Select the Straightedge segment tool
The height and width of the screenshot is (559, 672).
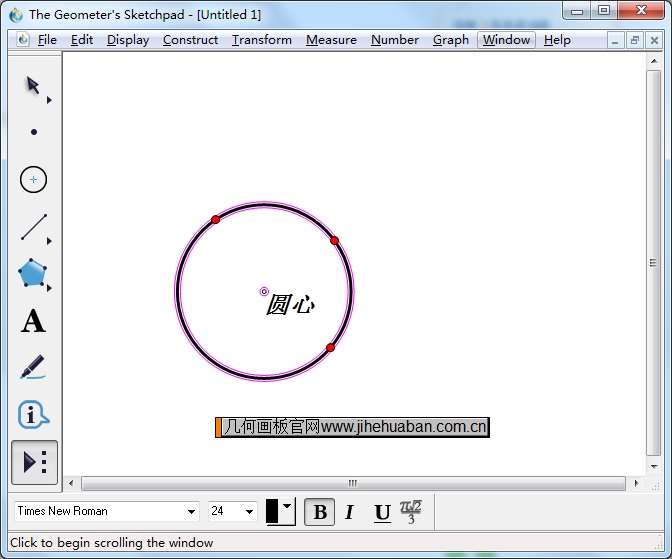click(x=34, y=227)
